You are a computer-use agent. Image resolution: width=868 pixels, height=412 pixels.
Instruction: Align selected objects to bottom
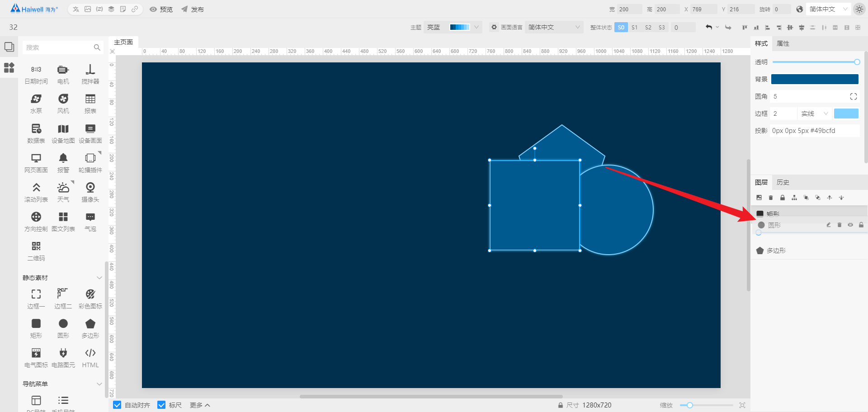tap(756, 28)
